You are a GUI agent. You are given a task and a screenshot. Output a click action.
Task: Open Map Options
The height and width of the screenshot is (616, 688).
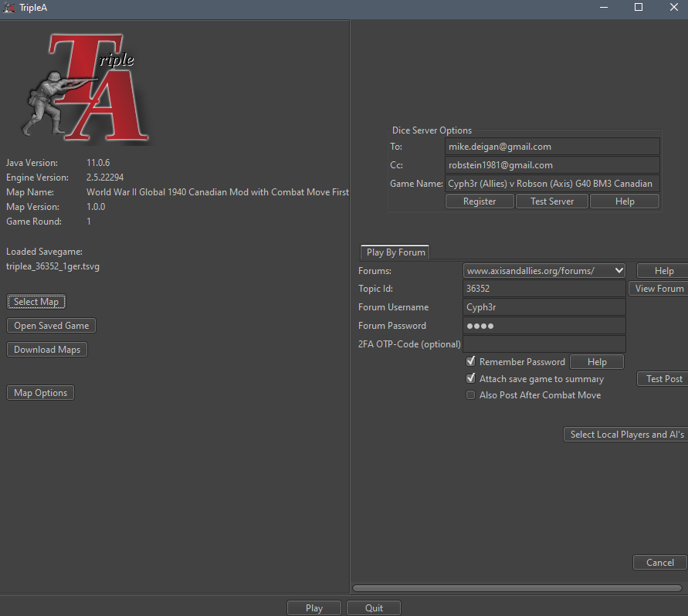coord(41,393)
